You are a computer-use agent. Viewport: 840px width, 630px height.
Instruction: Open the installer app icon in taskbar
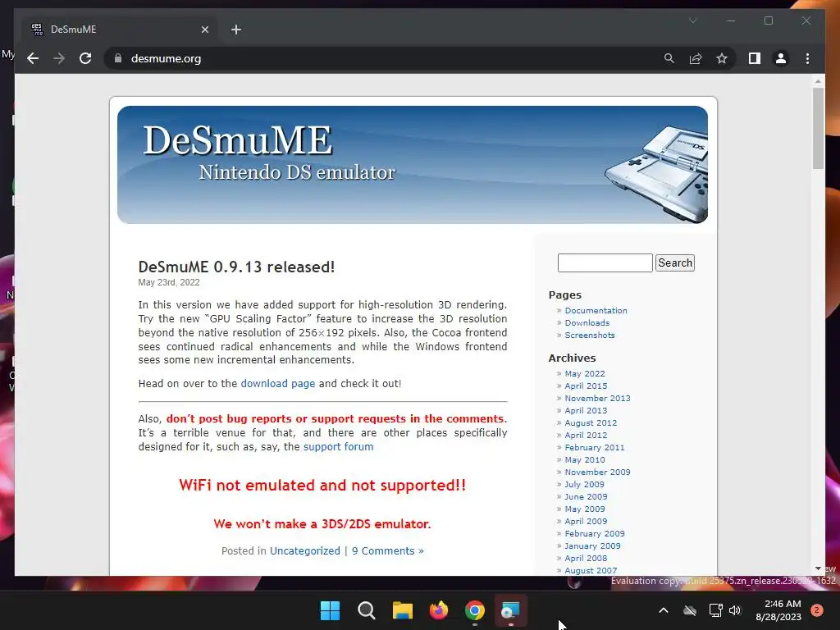point(510,610)
